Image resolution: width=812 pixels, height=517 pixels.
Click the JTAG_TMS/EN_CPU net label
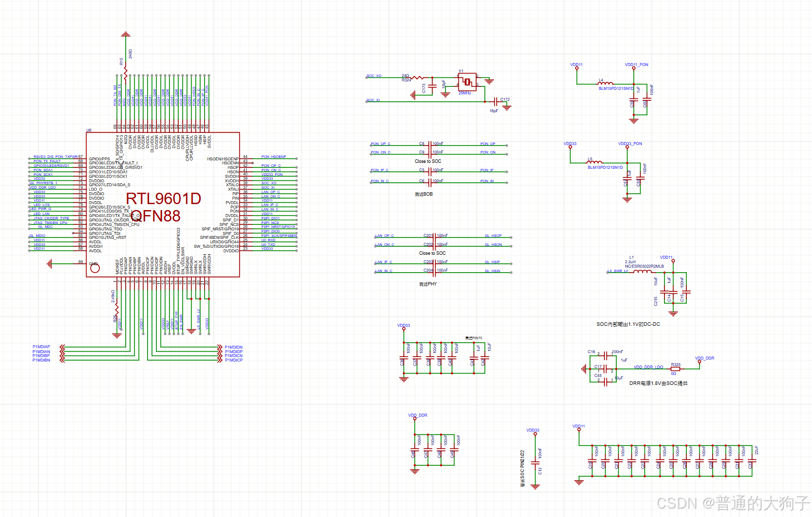tap(50, 222)
